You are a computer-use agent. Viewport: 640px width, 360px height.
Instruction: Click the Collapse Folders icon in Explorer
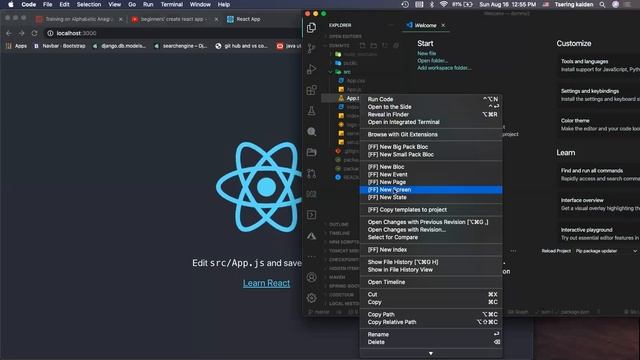[396, 45]
